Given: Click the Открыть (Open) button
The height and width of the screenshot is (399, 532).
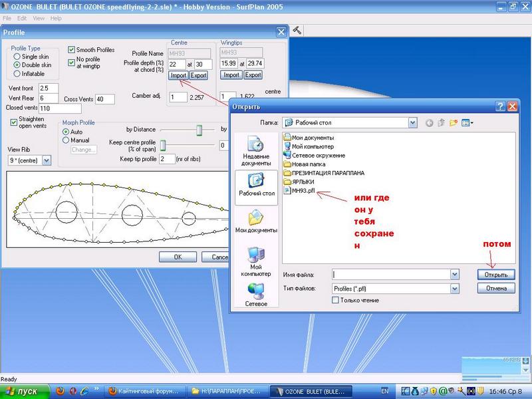Looking at the screenshot, I should coord(496,275).
